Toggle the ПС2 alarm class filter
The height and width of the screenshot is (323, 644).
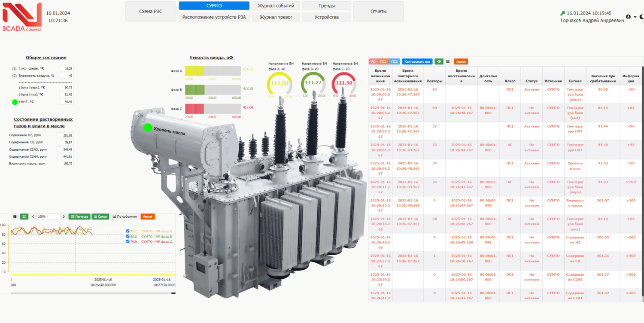pyautogui.click(x=395, y=61)
